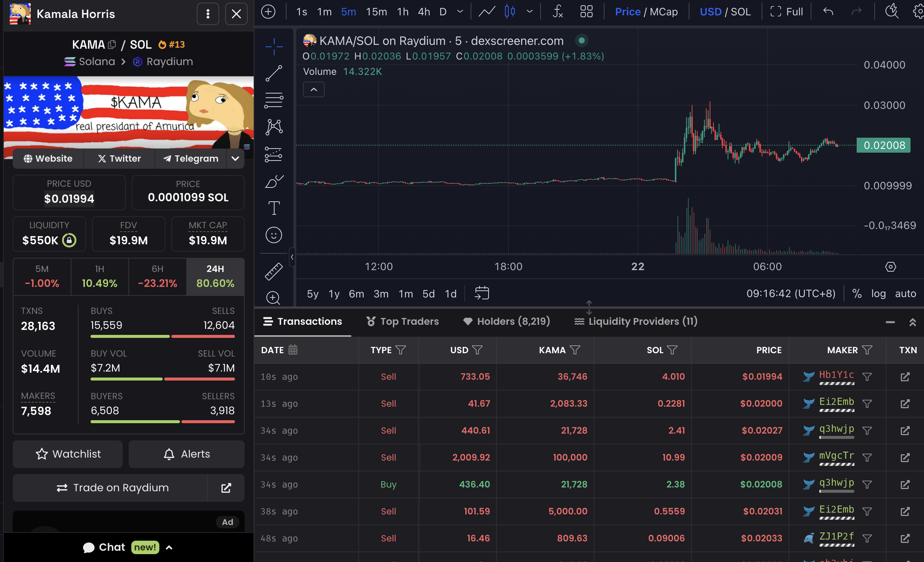924x562 pixels.
Task: Open chart settings gear
Action: click(x=917, y=11)
